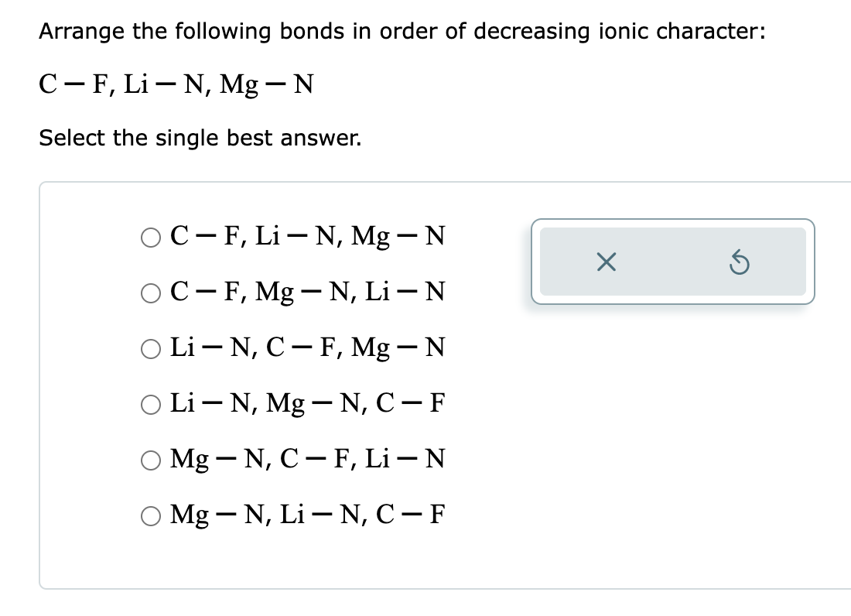The height and width of the screenshot is (616, 851).
Task: Select radio option Li-N, C-F, Mg-N
Action: point(152,347)
